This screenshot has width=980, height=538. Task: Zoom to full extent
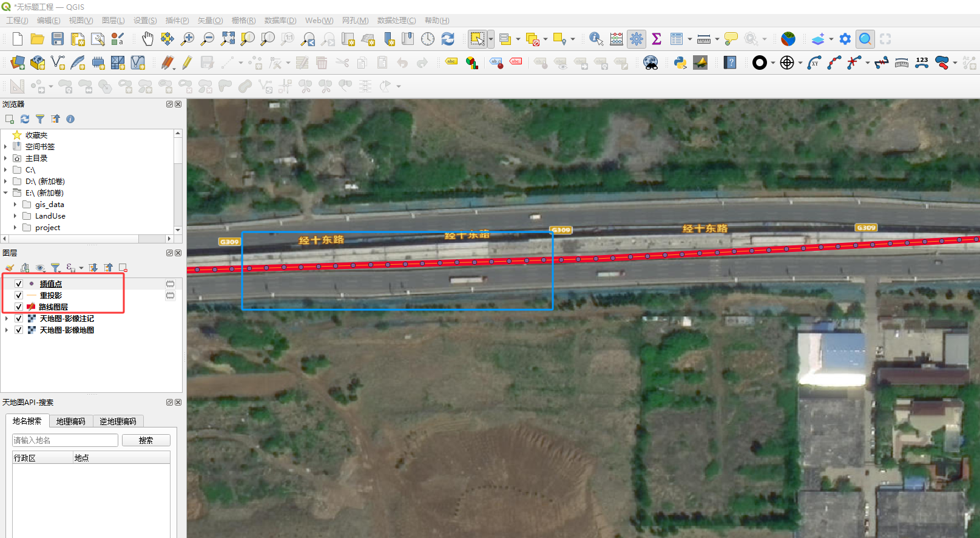(x=228, y=39)
